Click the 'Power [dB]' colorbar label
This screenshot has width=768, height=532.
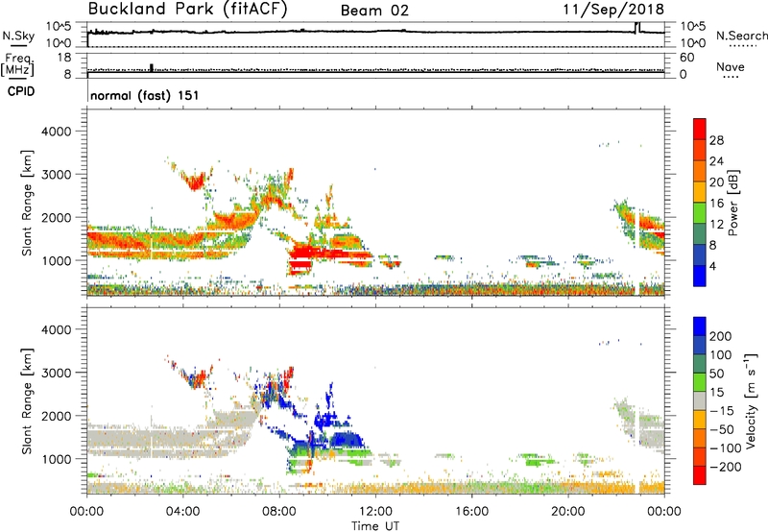tap(732, 203)
